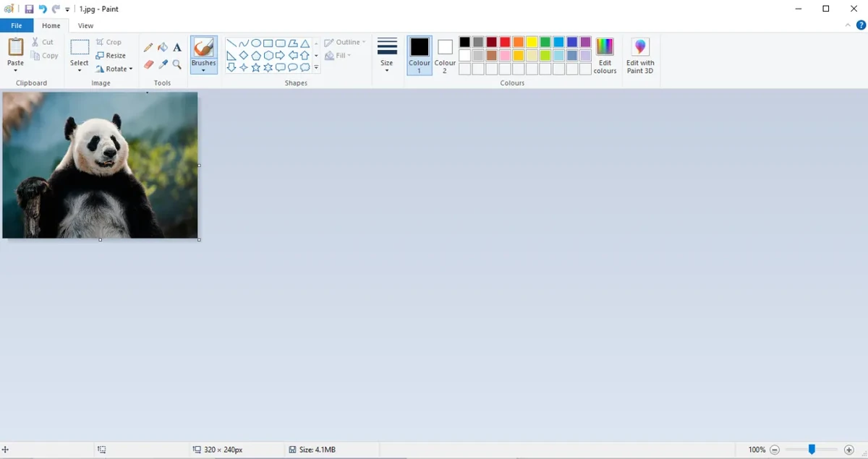The height and width of the screenshot is (459, 868).
Task: Open Customize Quick Access Toolbar dropdown
Action: (x=67, y=9)
